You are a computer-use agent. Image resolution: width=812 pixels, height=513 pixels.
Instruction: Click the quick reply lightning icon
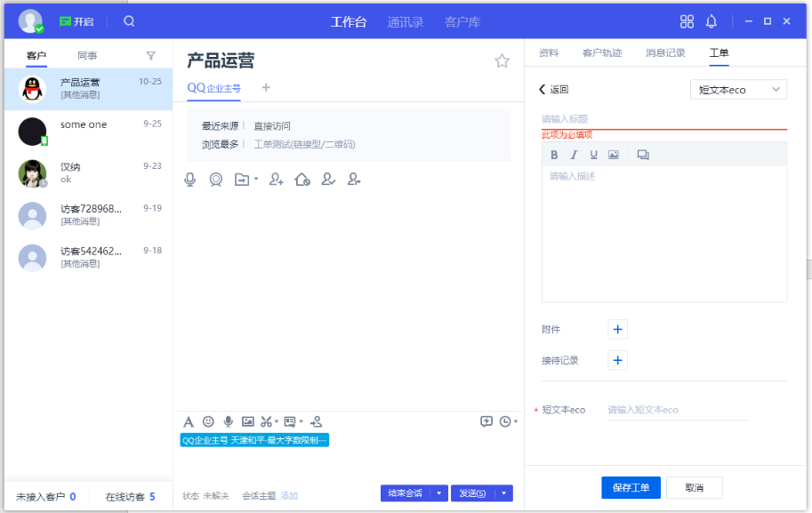486,421
